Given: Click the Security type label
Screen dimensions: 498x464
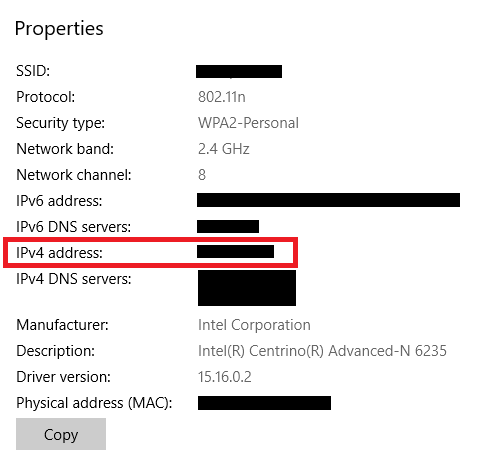Looking at the screenshot, I should (60, 123).
